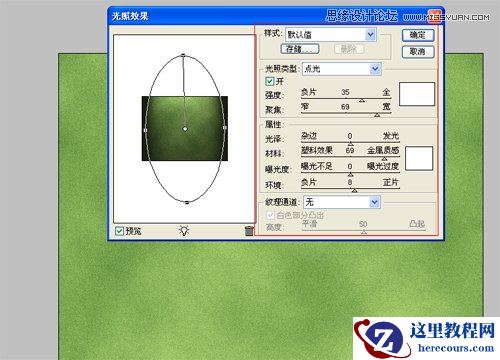Click the 曝光不足 label

317,166
